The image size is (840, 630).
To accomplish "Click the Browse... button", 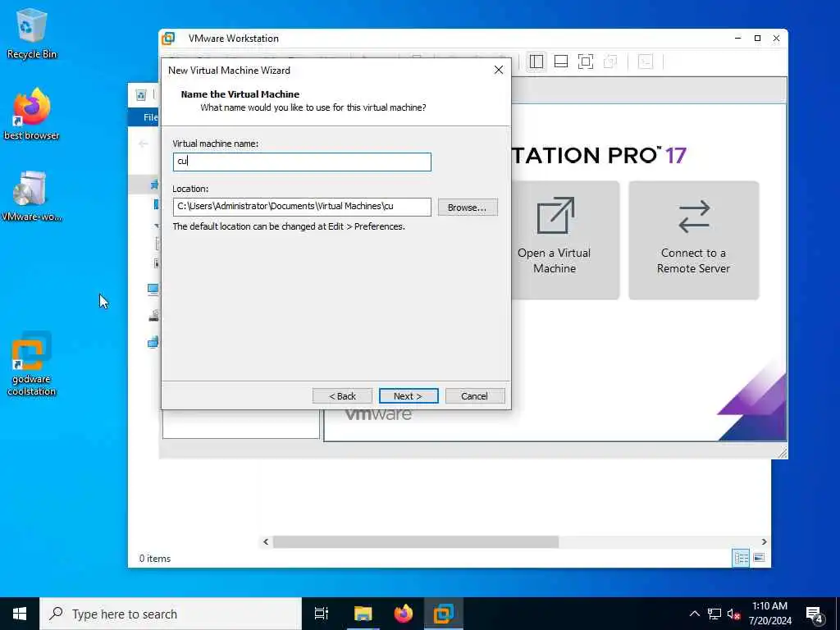I will (468, 208).
